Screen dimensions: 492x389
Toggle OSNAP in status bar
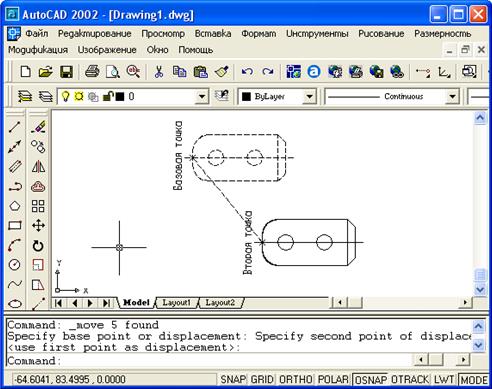coord(371,380)
